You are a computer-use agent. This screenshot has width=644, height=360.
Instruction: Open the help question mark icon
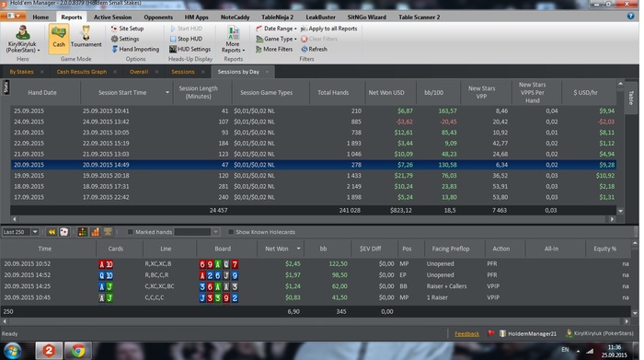630,16
